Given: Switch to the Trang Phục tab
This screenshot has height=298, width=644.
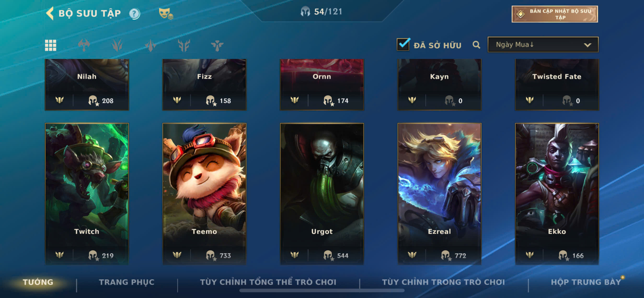Looking at the screenshot, I should pos(127,282).
